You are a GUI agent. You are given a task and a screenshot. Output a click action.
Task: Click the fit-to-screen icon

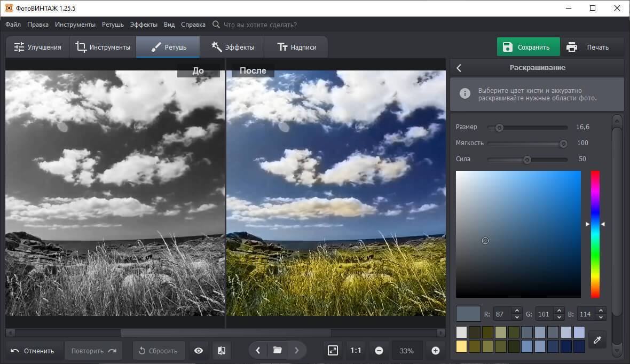click(333, 351)
